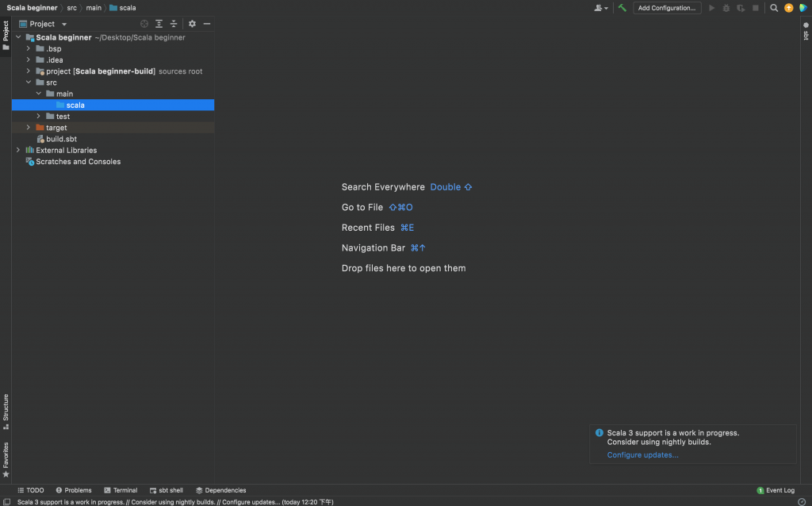Click status bar Scala 3 support message
Viewport: 812px width, 506px height.
(175, 502)
